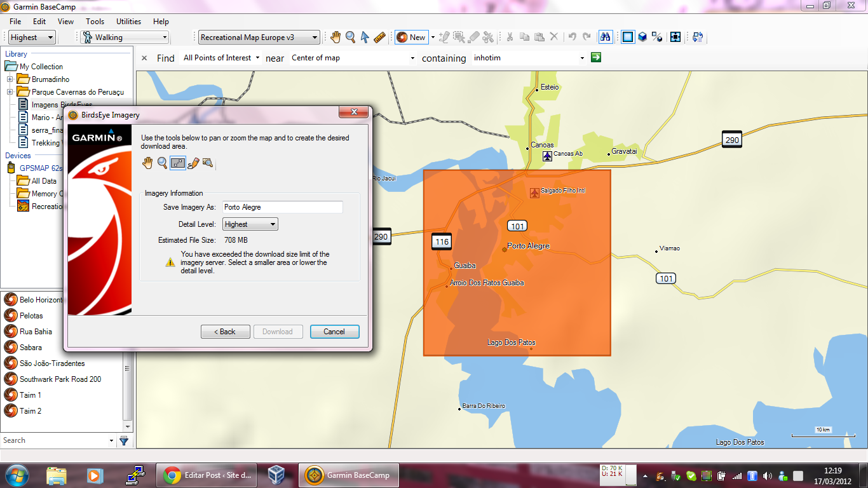Click the Save Imagery As text field

282,207
